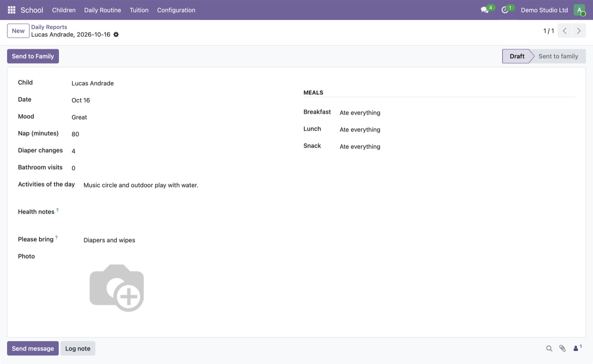The height and width of the screenshot is (364, 593).
Task: Go to next record arrow
Action: click(x=579, y=31)
